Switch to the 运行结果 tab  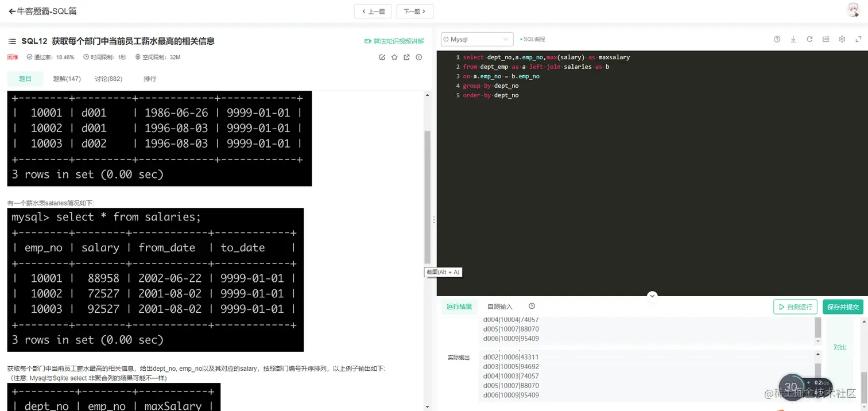(x=459, y=307)
